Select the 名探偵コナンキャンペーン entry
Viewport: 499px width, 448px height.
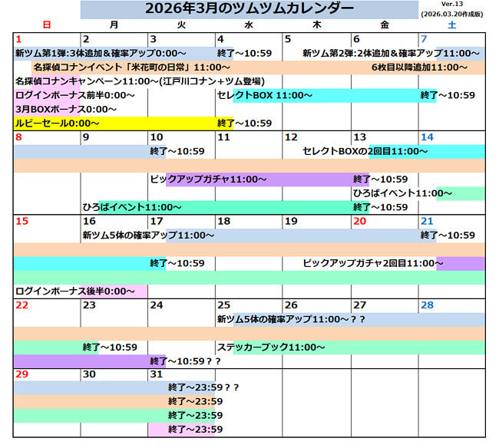(x=140, y=81)
